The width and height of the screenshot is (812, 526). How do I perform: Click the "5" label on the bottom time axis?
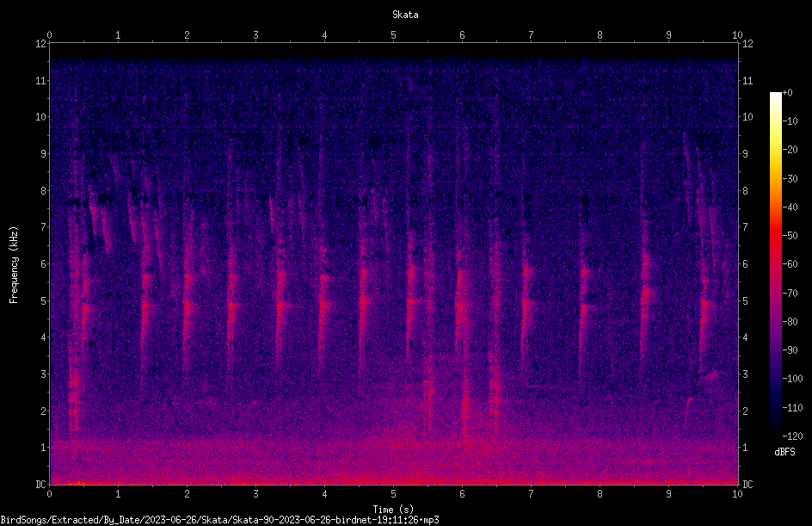[x=394, y=494]
